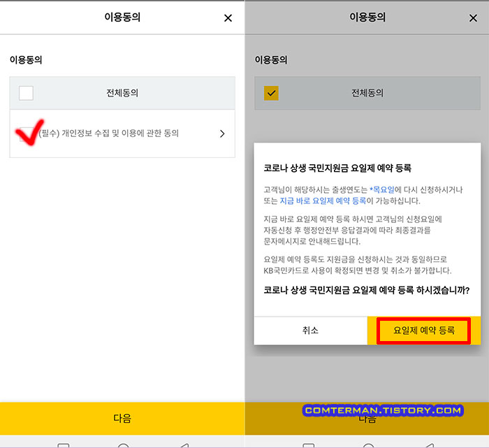Close the left 이용동의 screen with X
The image size is (489, 448).
pyautogui.click(x=228, y=18)
